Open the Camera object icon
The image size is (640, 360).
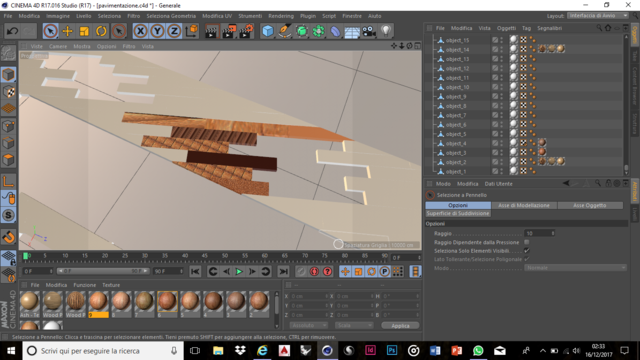coord(369,31)
